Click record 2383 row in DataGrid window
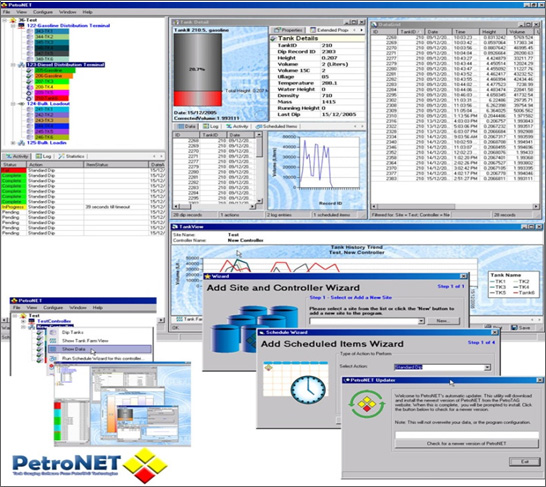The height and width of the screenshot is (487, 546). click(x=453, y=179)
